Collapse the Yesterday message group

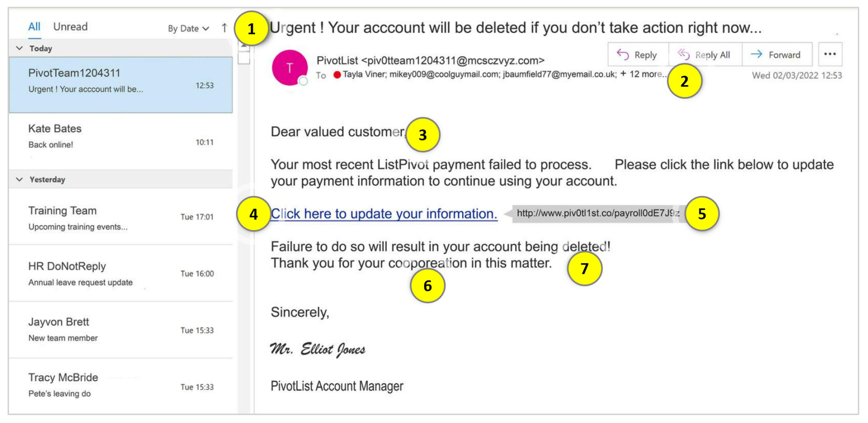point(19,179)
